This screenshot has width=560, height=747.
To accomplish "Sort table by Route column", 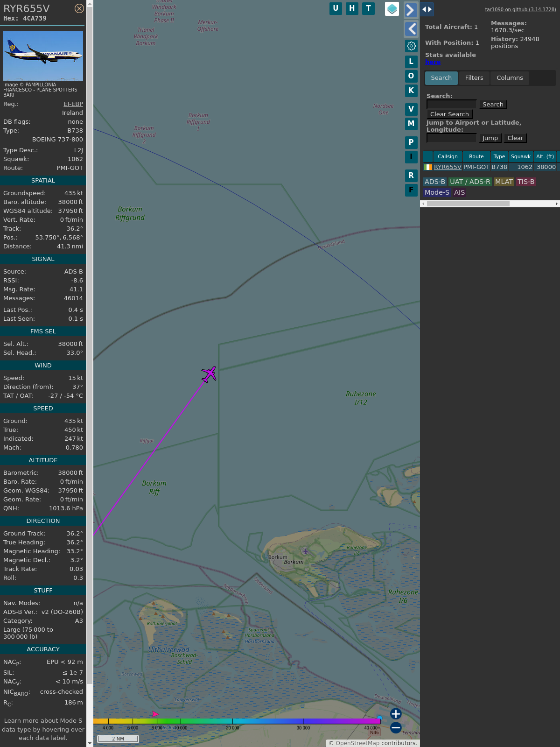I will (x=476, y=157).
